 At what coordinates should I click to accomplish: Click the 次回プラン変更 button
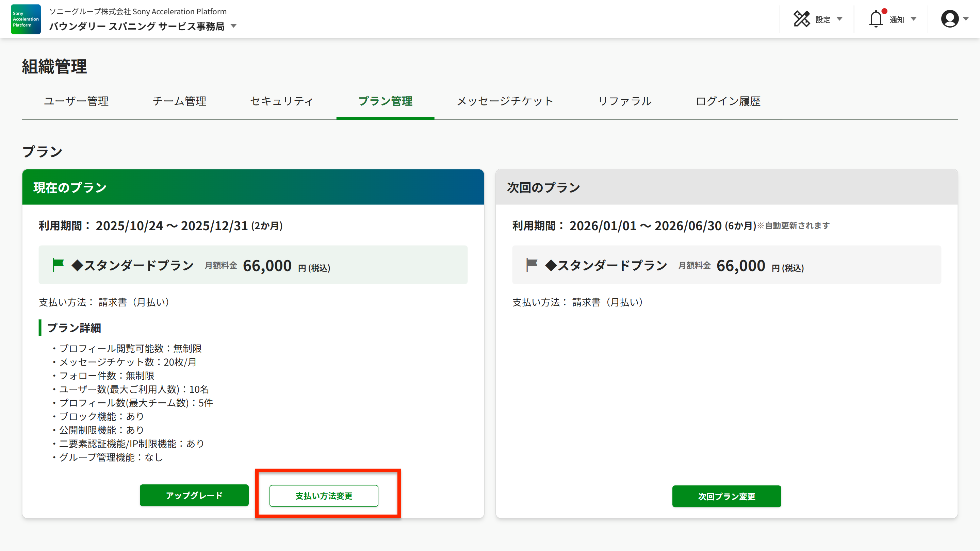[x=726, y=496]
